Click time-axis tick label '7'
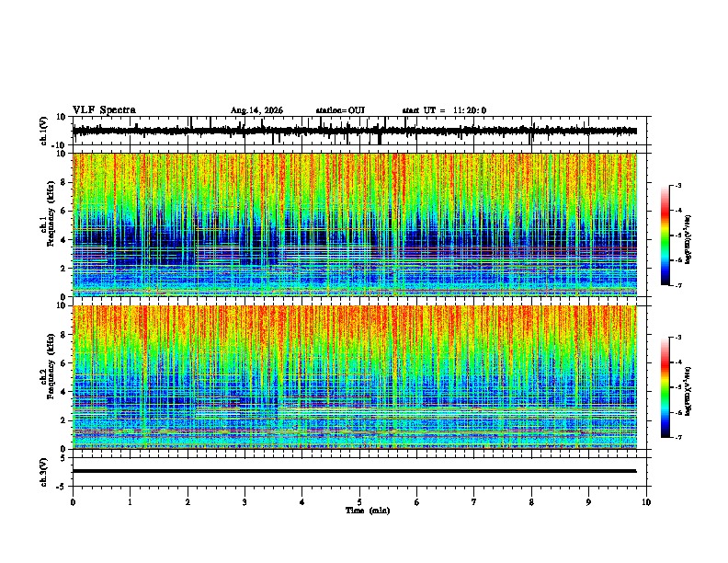This screenshot has width=728, height=563. coord(474,502)
